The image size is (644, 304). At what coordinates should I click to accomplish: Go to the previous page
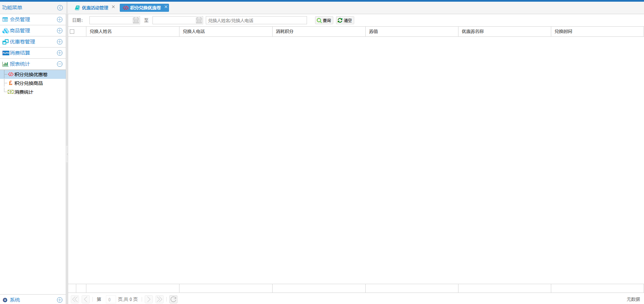[x=86, y=299]
